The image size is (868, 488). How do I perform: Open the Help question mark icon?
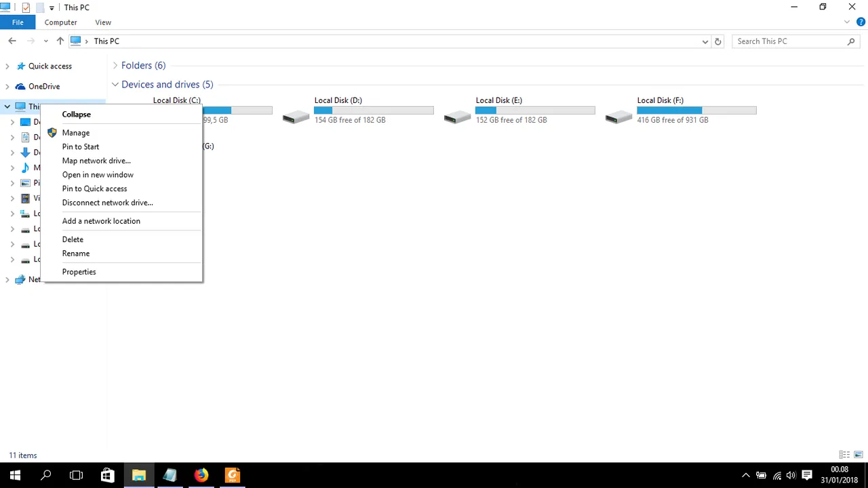861,22
